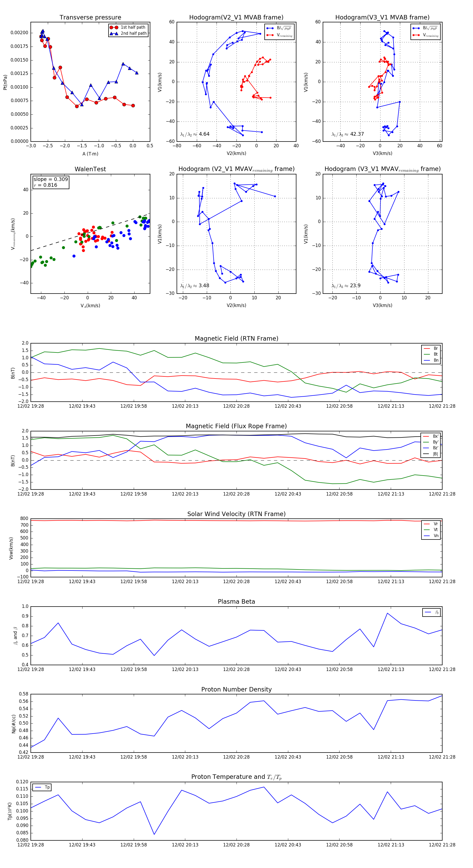Click the 'Tp' legend entry
The height and width of the screenshot is (868, 473).
pyautogui.click(x=42, y=788)
